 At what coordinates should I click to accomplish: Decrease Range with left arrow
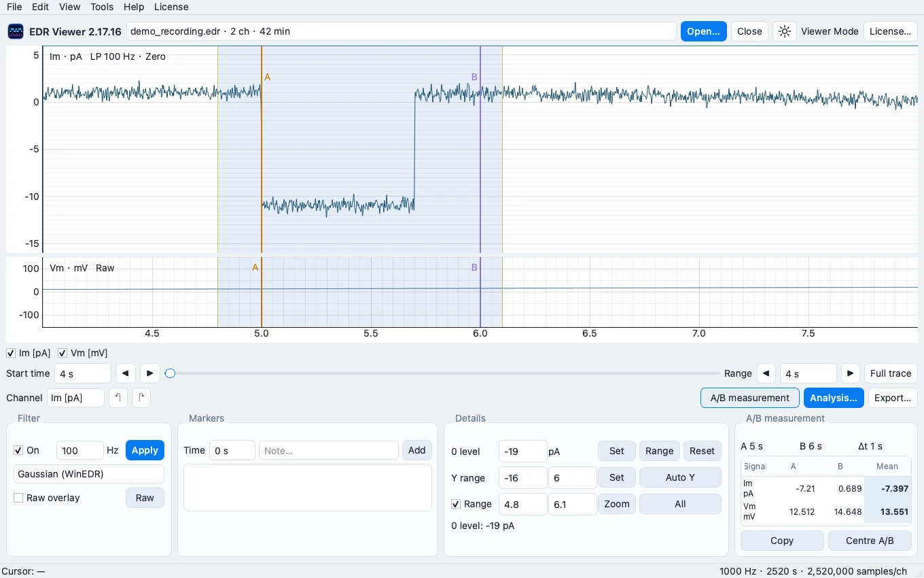[766, 373]
